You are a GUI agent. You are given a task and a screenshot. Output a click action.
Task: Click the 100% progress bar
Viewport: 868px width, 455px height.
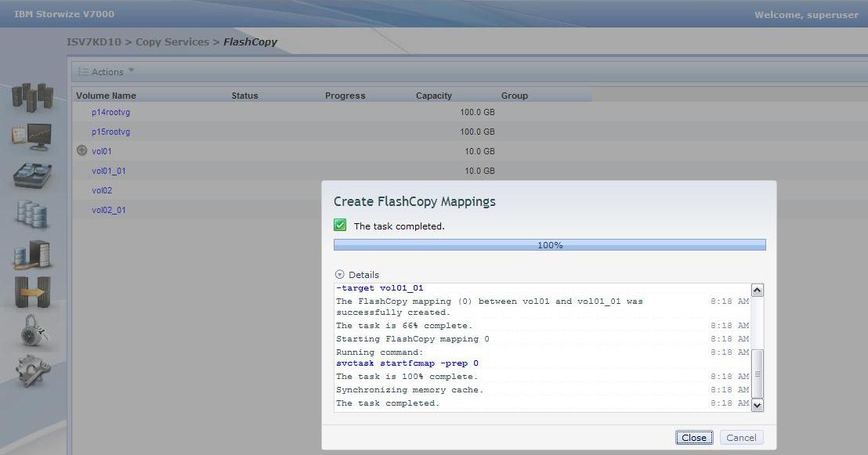coord(550,244)
